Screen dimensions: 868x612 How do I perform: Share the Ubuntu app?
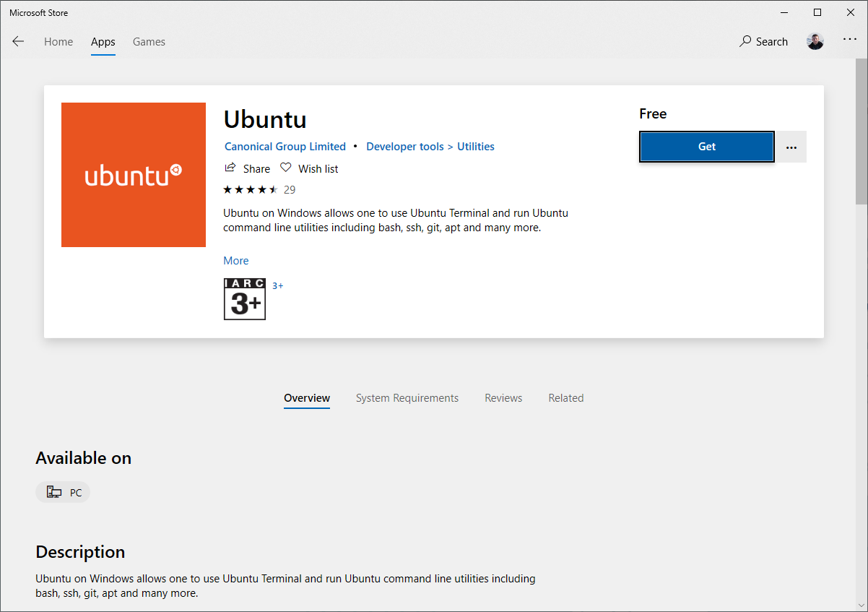[248, 168]
